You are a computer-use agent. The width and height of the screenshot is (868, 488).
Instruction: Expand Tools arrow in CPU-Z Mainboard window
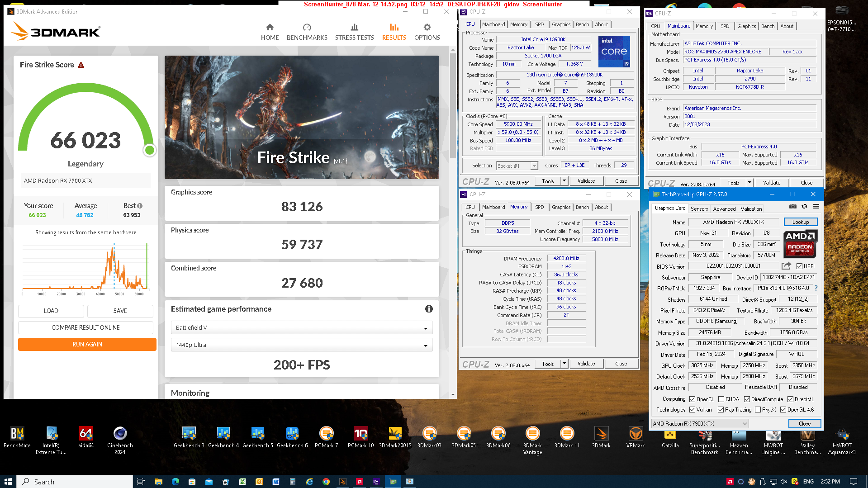tap(749, 183)
